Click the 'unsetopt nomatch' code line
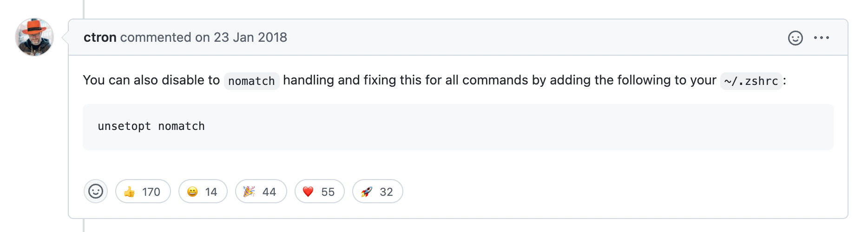This screenshot has height=232, width=868. click(151, 126)
